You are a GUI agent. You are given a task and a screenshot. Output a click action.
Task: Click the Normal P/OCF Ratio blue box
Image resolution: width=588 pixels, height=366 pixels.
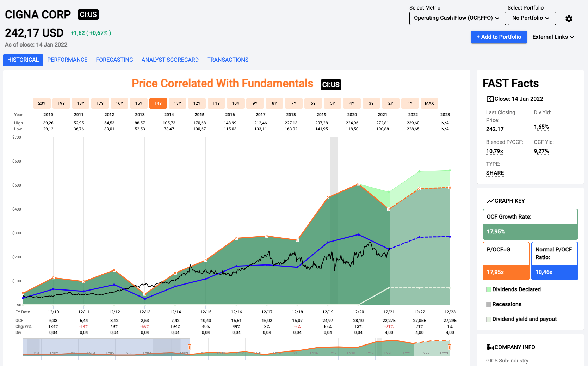[x=554, y=261]
